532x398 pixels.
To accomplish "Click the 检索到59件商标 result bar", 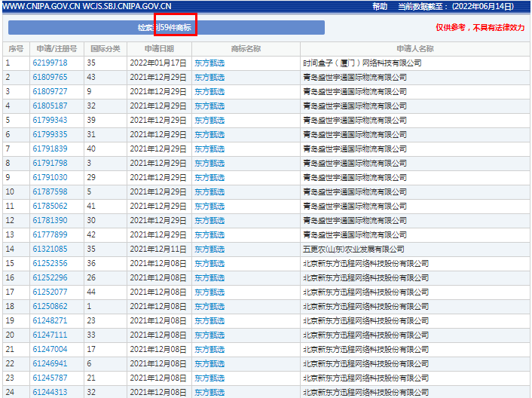I will pos(167,27).
